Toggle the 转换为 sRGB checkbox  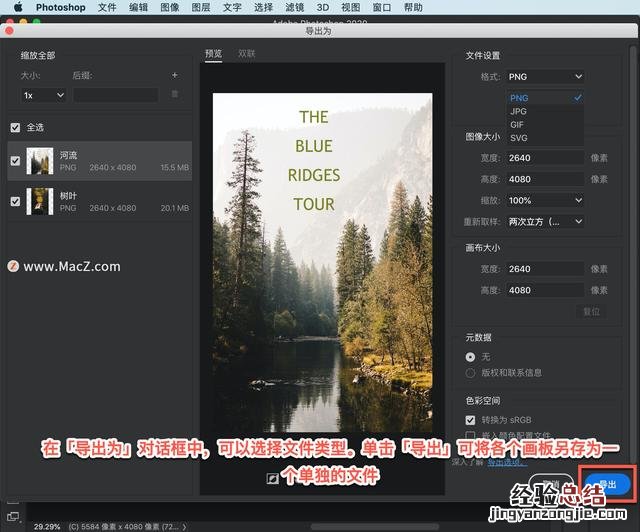pos(470,420)
